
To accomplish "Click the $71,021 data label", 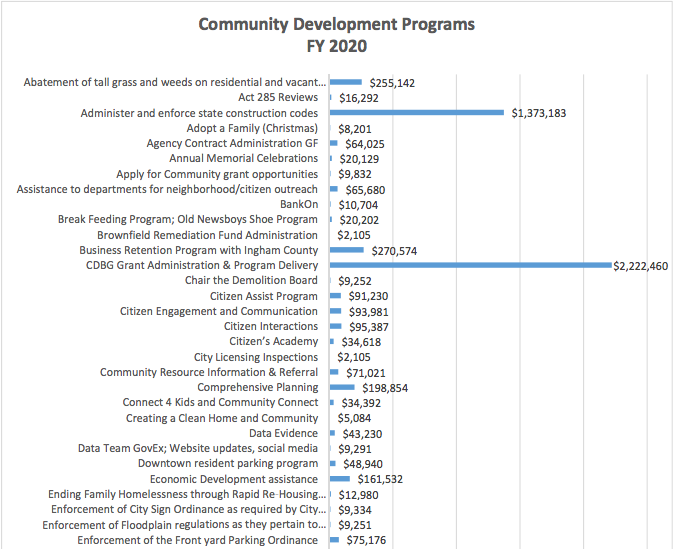I will 365,373.
